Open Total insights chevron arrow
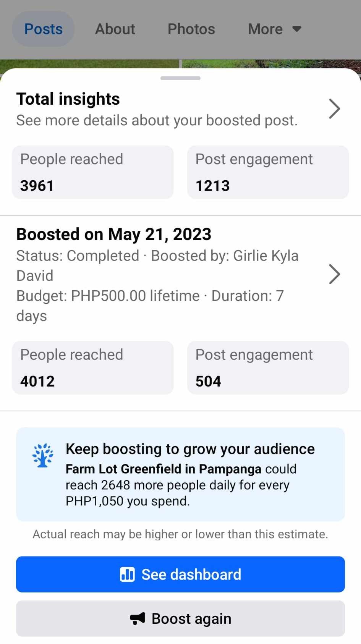 (334, 109)
